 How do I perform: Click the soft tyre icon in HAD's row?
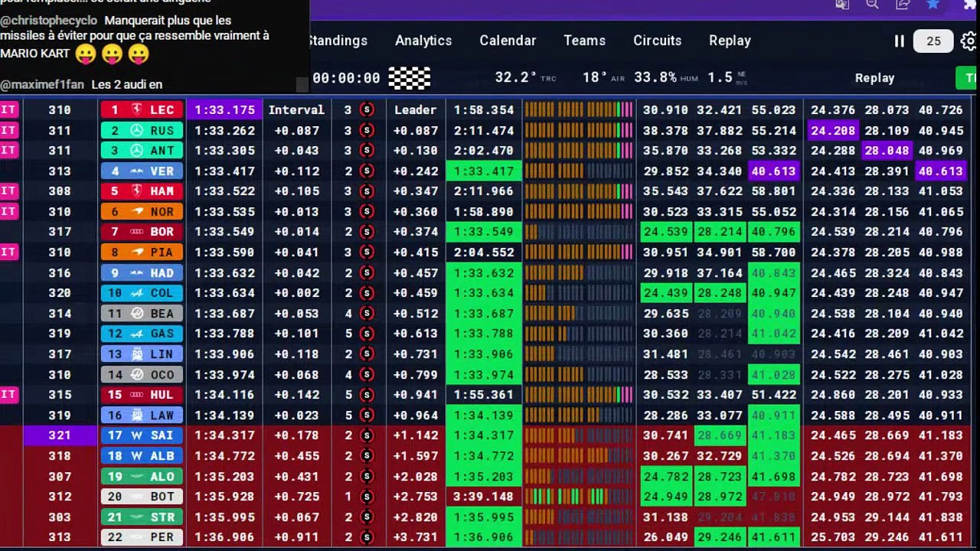367,272
